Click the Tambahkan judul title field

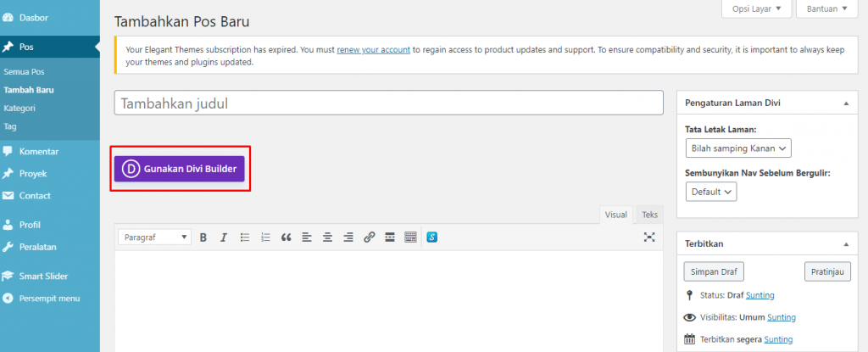[388, 103]
